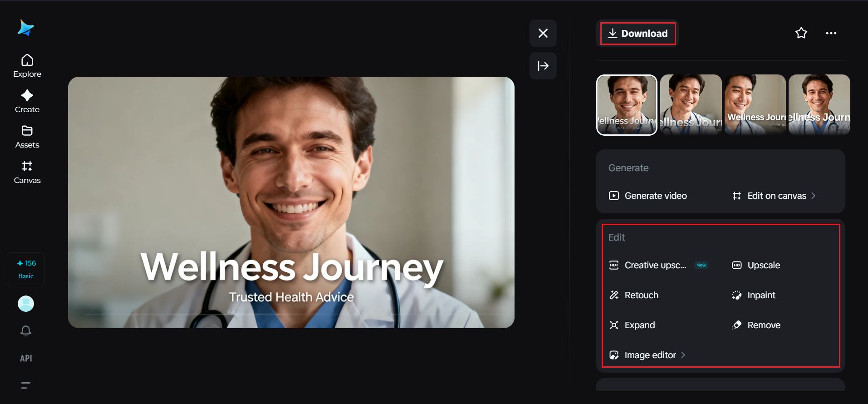This screenshot has height=404, width=868.
Task: Open the Explore page
Action: [x=27, y=66]
